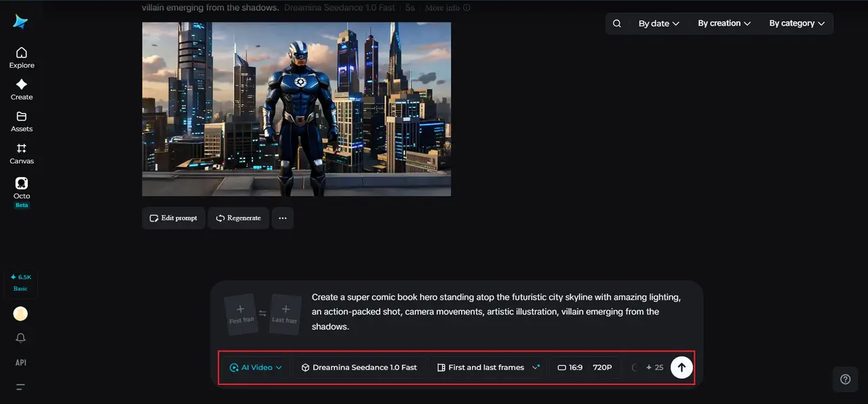Change the 16:9 720P aspect ratio setting

(x=585, y=367)
